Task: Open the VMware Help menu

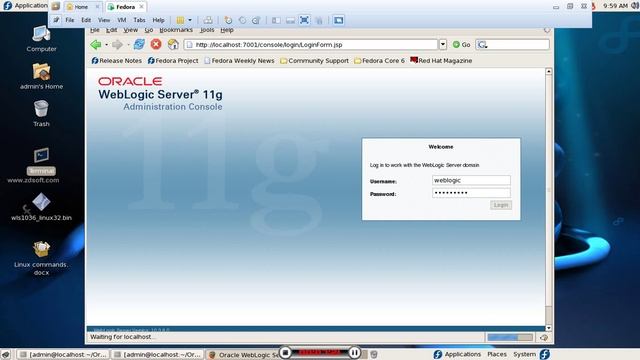Action: coord(158,20)
